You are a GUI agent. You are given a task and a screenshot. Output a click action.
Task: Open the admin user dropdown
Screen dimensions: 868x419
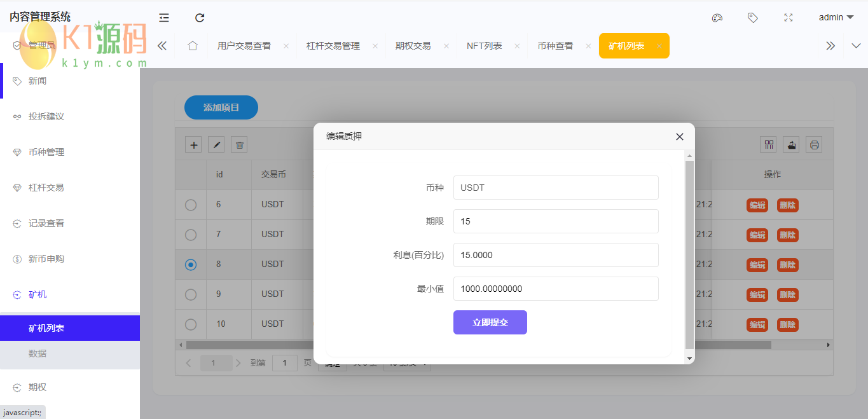click(836, 18)
